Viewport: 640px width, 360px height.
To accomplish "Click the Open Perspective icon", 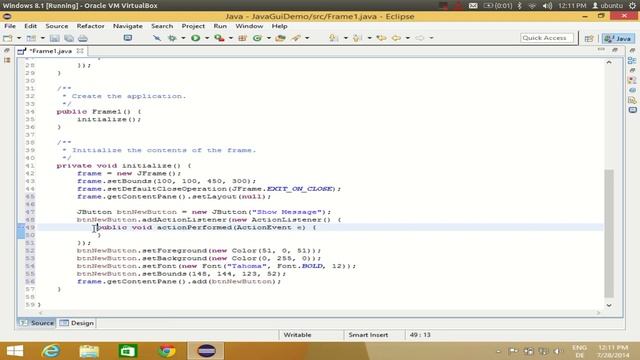I will (x=589, y=38).
